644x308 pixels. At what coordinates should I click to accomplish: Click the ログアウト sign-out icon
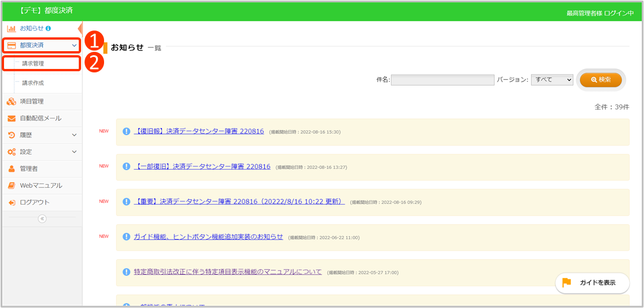tap(11, 202)
